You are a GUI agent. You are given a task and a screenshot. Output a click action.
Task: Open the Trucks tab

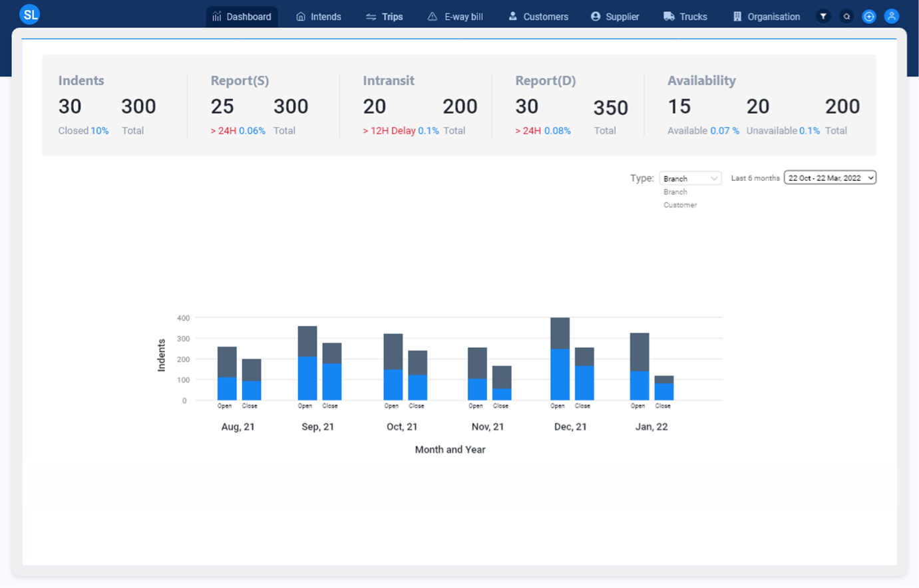685,17
